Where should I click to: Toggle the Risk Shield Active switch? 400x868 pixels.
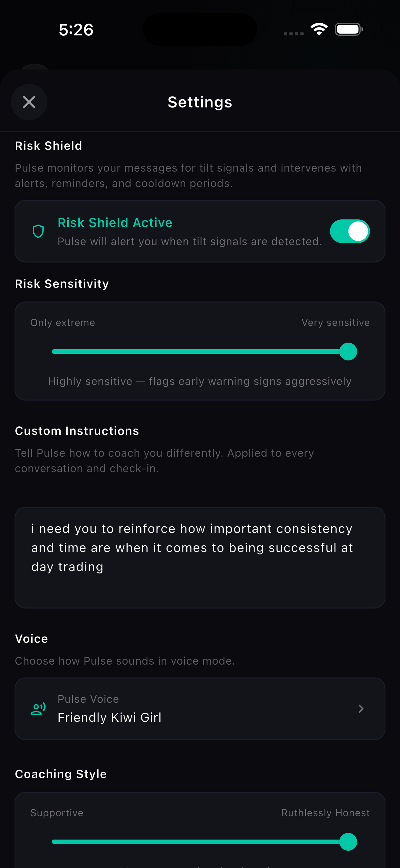click(350, 231)
